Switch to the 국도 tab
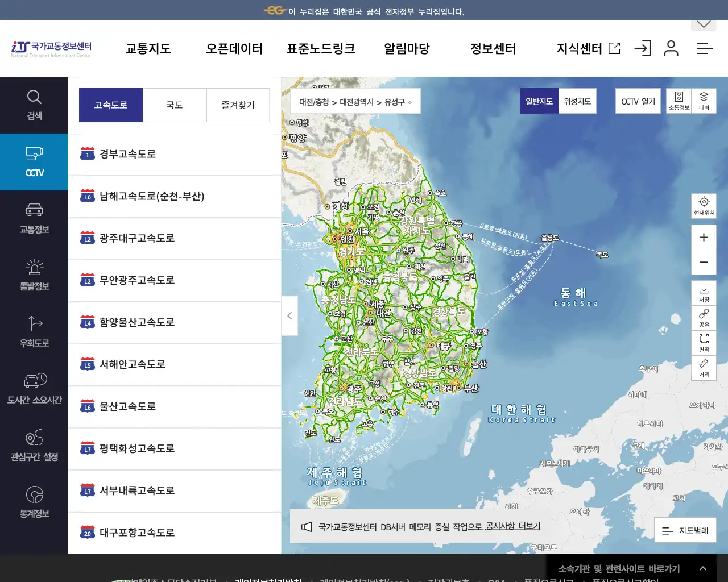 (174, 105)
